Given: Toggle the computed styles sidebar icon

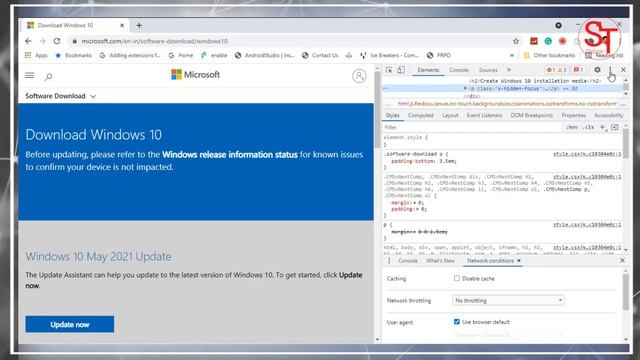Looking at the screenshot, I should pyautogui.click(x=615, y=127).
